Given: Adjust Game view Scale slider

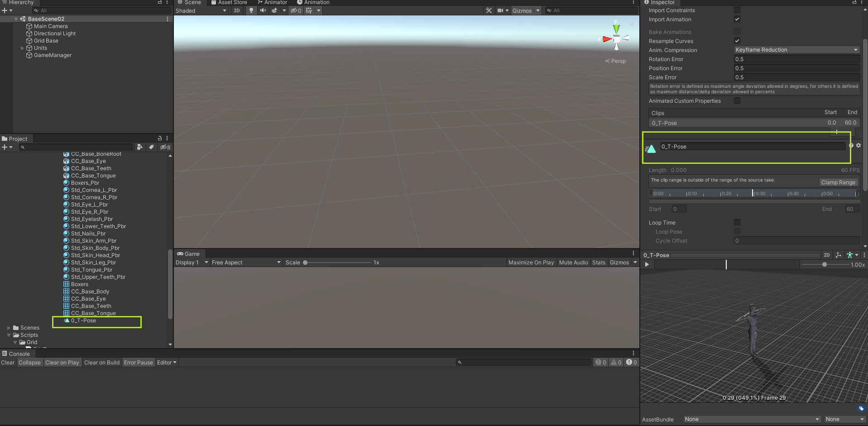Looking at the screenshot, I should [338, 263].
